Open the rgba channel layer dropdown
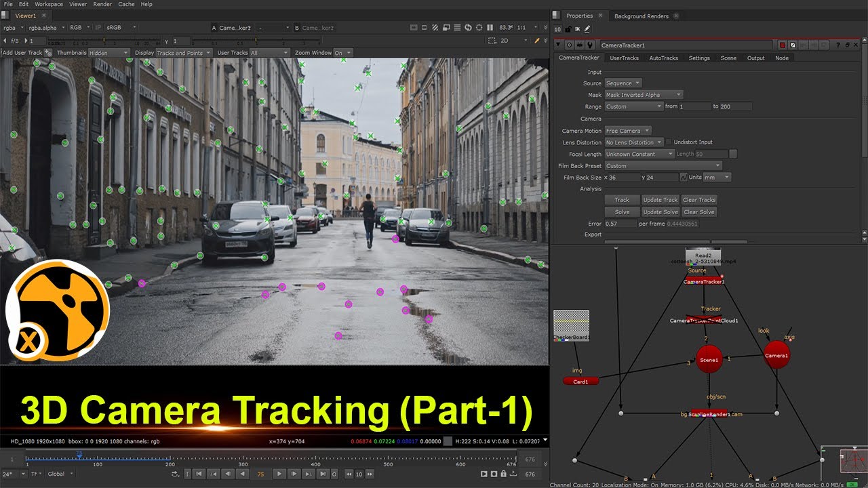This screenshot has height=488, width=868. pos(13,28)
